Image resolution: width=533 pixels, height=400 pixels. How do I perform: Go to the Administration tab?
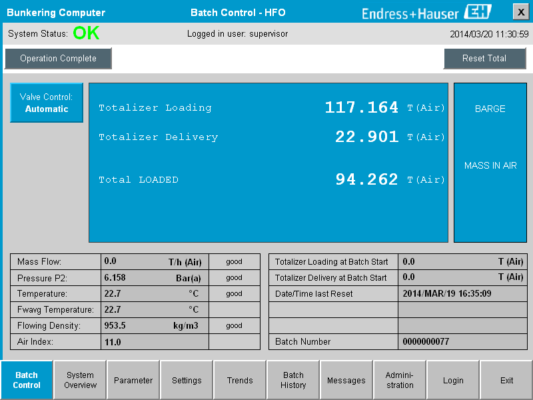399,380
